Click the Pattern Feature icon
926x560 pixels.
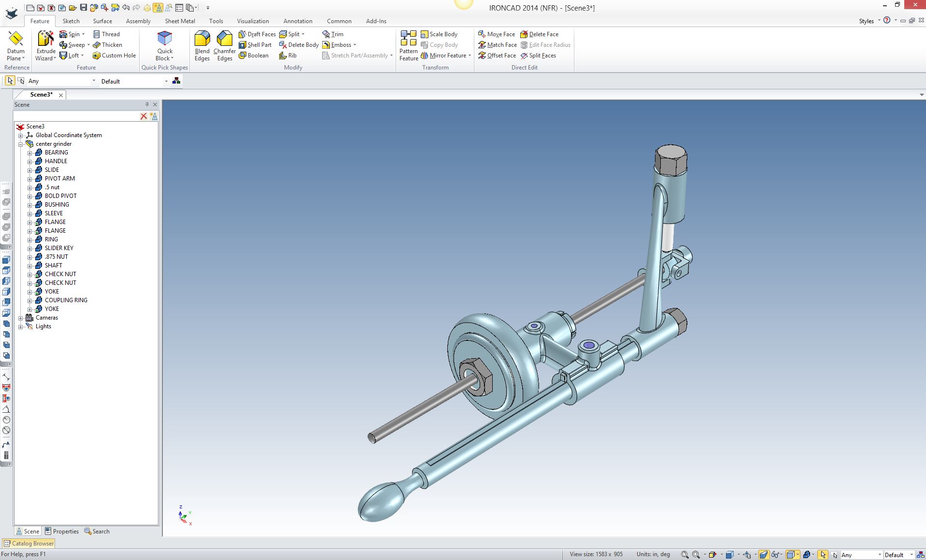click(408, 39)
